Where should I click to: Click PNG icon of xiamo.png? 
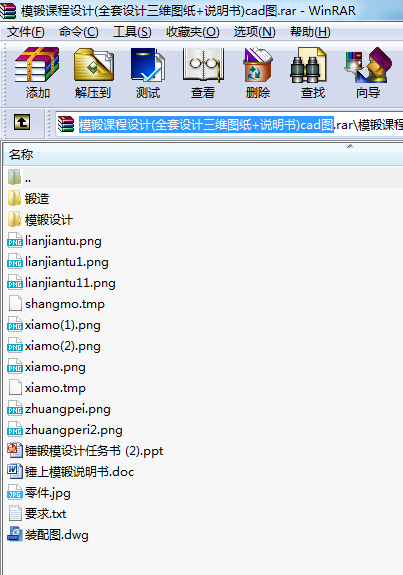coord(15,366)
